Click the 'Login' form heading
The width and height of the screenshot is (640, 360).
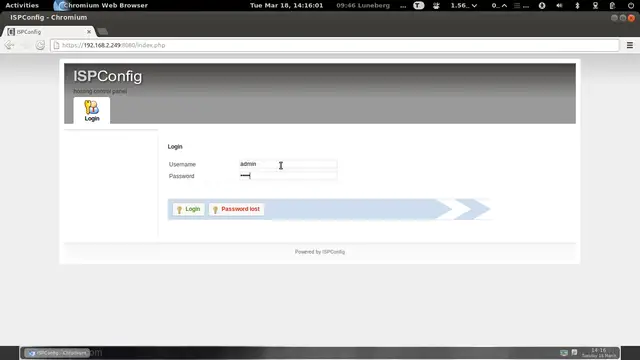click(175, 147)
